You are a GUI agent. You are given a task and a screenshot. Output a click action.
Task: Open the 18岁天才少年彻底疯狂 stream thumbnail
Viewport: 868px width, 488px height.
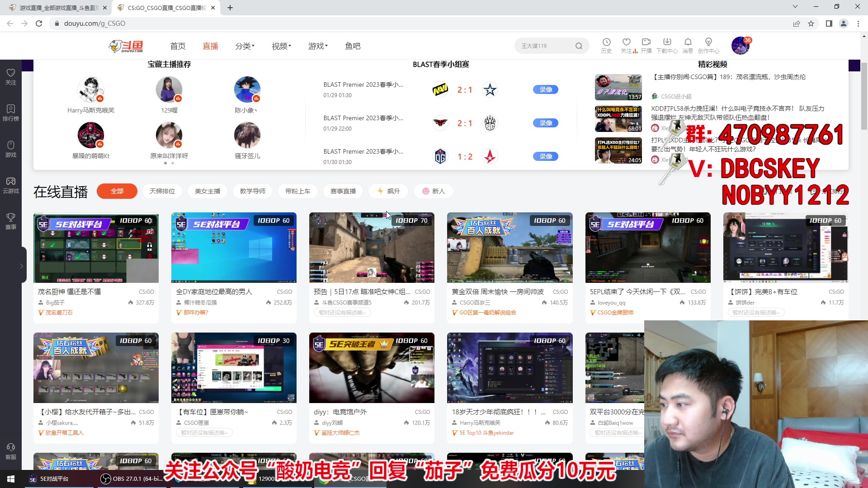tap(510, 368)
